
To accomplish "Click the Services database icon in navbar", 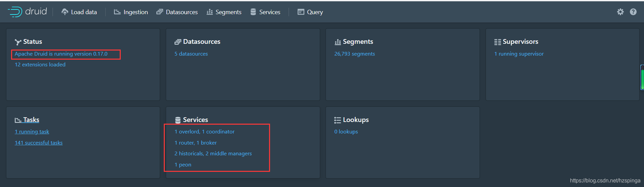I will (x=253, y=12).
